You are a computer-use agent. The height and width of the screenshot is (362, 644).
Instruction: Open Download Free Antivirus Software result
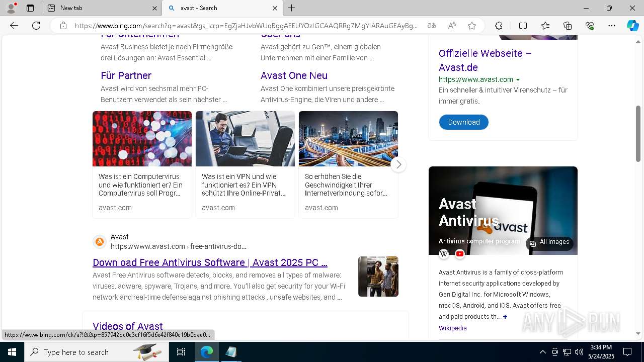tap(210, 262)
